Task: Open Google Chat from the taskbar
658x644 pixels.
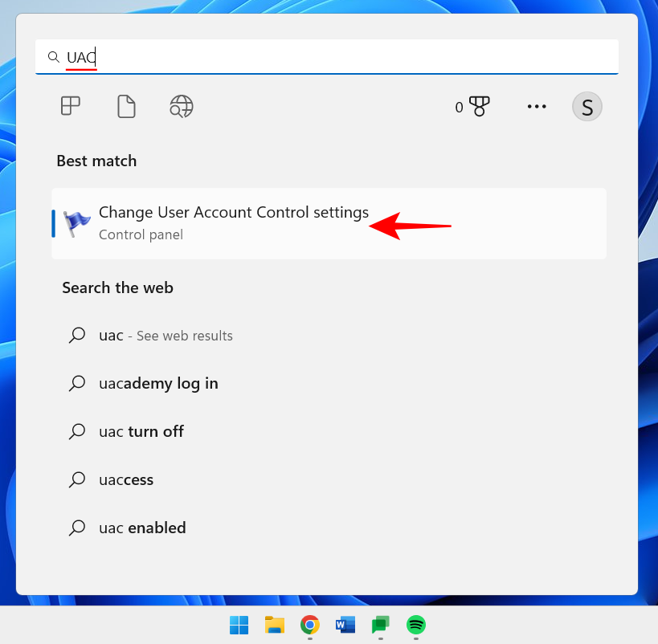Action: pos(380,625)
